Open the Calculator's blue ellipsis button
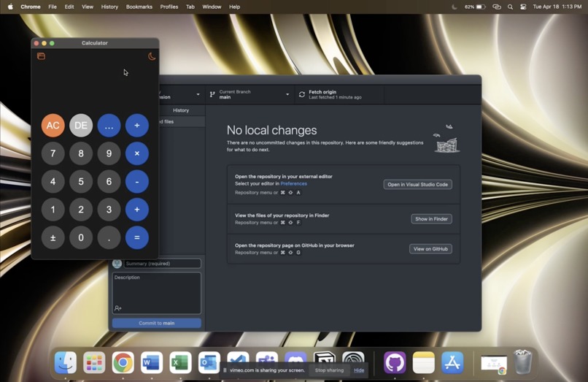This screenshot has width=588, height=382. click(x=109, y=126)
